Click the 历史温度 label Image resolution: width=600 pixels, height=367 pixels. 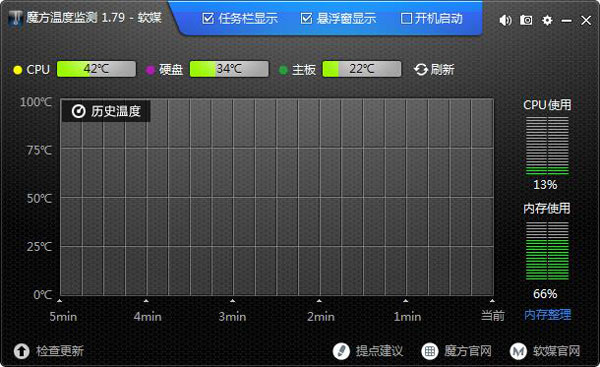[x=116, y=111]
